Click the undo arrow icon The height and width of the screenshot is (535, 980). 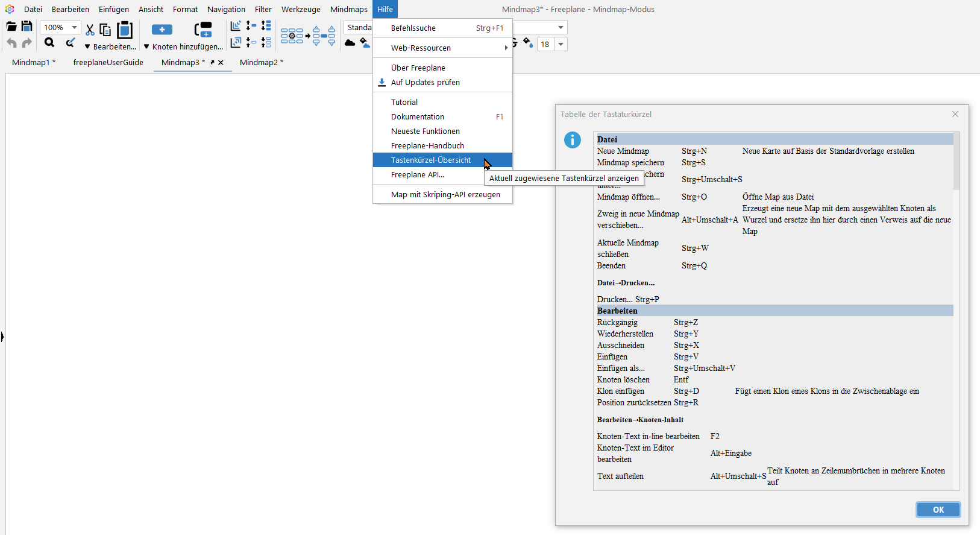pos(11,43)
